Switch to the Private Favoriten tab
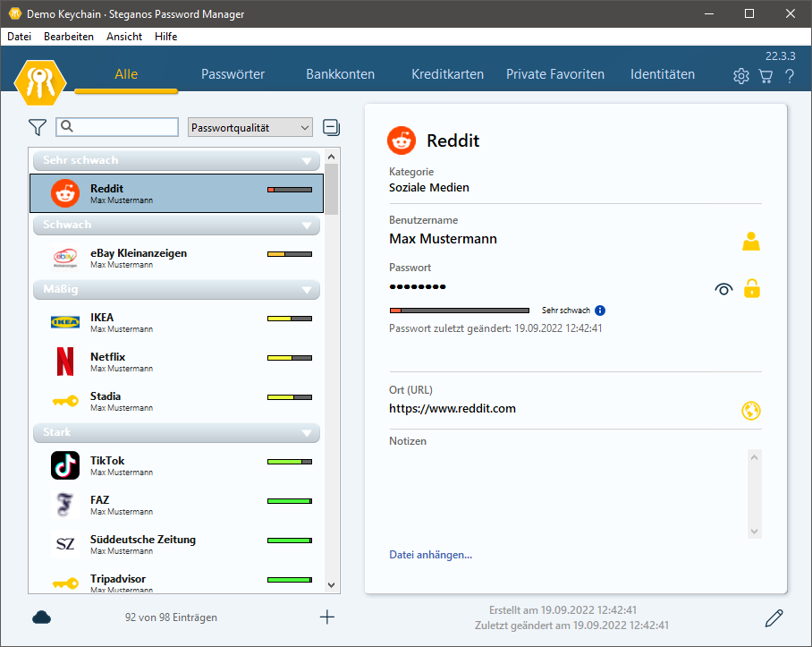The width and height of the screenshot is (812, 647). 555,74
